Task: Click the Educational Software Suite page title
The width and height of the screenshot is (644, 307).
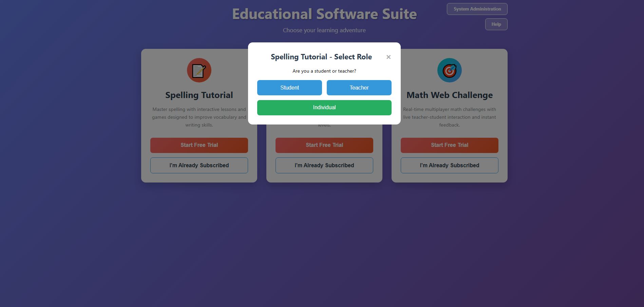Action: (x=324, y=14)
